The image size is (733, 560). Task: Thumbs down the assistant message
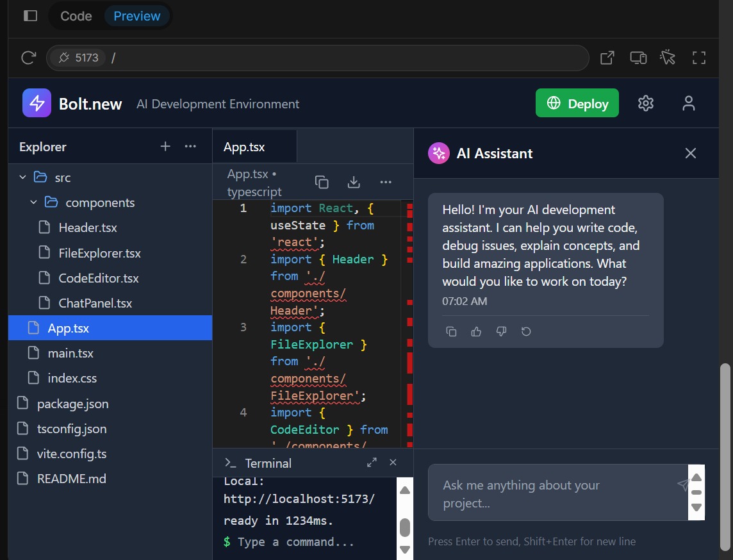click(501, 331)
